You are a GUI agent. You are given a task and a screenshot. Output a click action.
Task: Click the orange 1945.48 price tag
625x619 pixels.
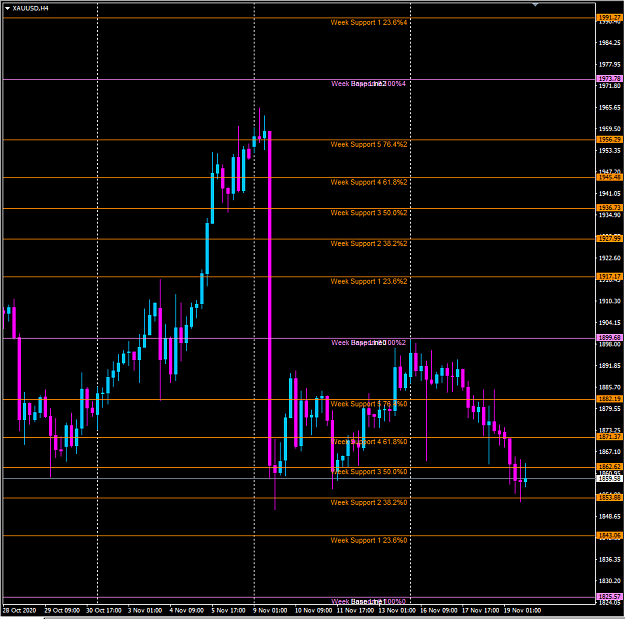(609, 177)
